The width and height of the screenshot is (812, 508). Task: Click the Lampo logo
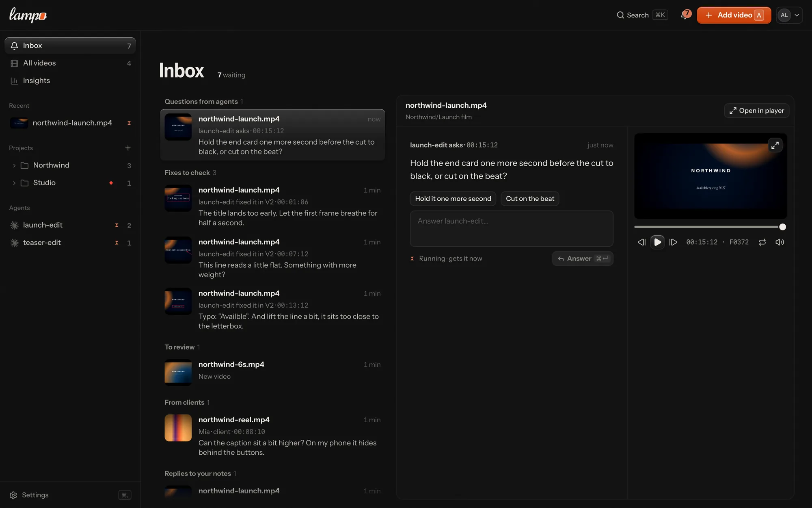(x=28, y=15)
